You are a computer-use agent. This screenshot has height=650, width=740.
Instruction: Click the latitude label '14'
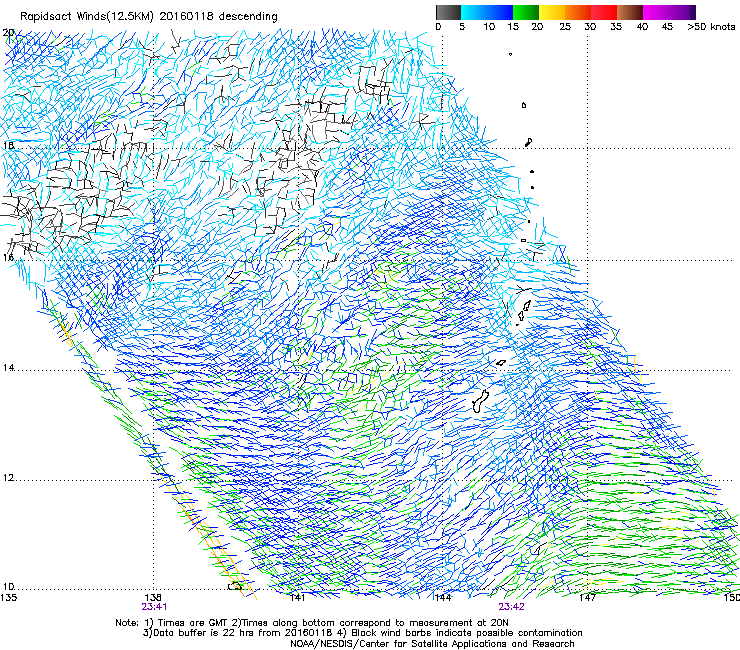click(8, 367)
